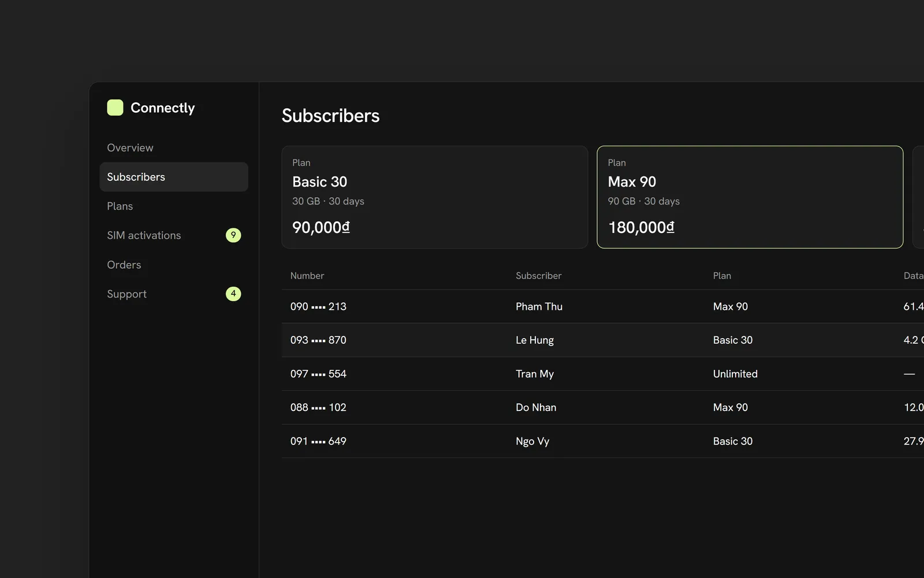The width and height of the screenshot is (924, 578).
Task: Open subscriber row for Le Hung
Action: pyautogui.click(x=603, y=340)
